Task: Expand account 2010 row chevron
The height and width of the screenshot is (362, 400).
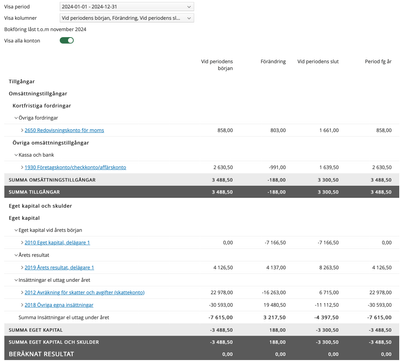Action: tap(22, 243)
